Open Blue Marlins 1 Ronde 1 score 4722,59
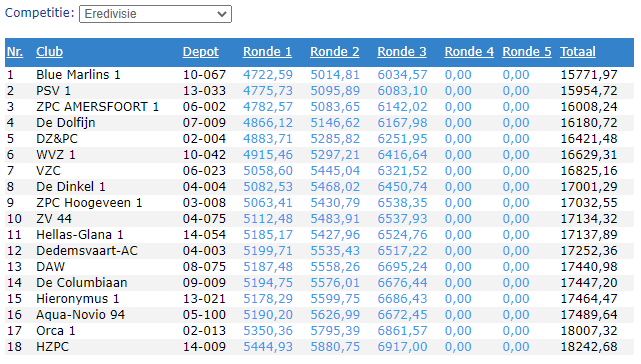The image size is (641, 364). point(268,75)
